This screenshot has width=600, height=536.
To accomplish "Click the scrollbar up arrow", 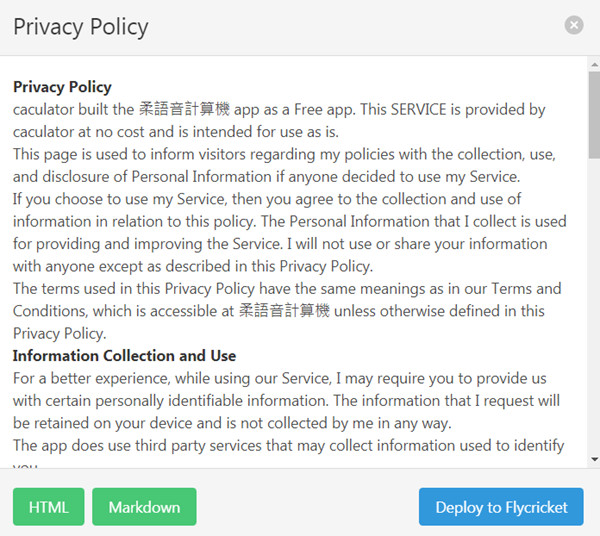I will 592,64.
